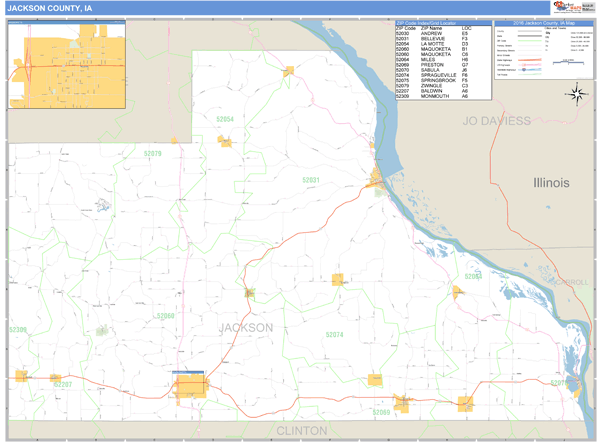The image size is (600, 442).
Task: Click the blue distance scale bar in the legend
Action: [x=568, y=62]
